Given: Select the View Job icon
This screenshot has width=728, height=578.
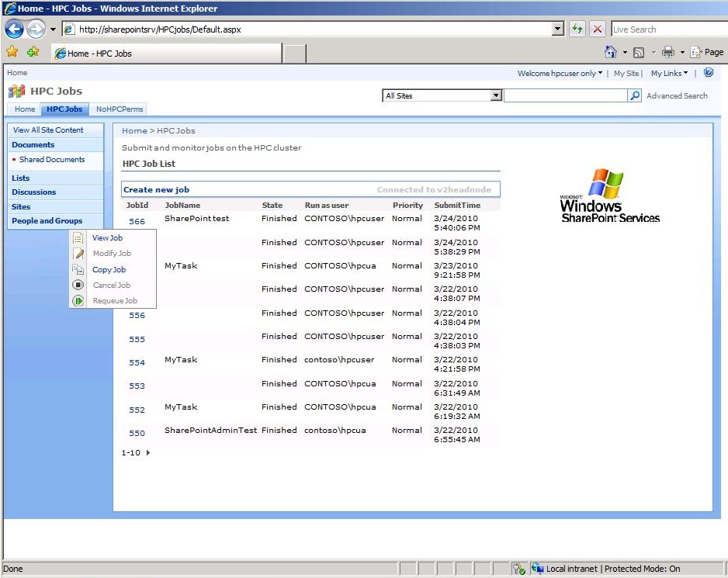Looking at the screenshot, I should [x=78, y=238].
